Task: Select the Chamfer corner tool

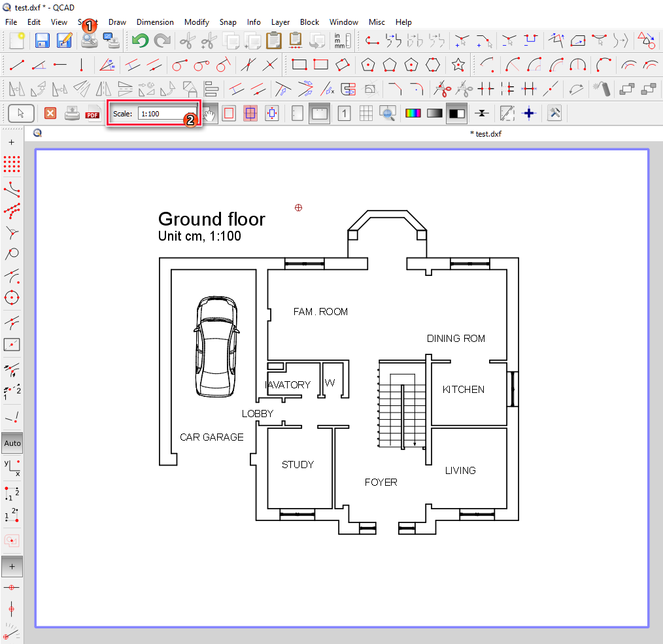Action: click(x=395, y=89)
